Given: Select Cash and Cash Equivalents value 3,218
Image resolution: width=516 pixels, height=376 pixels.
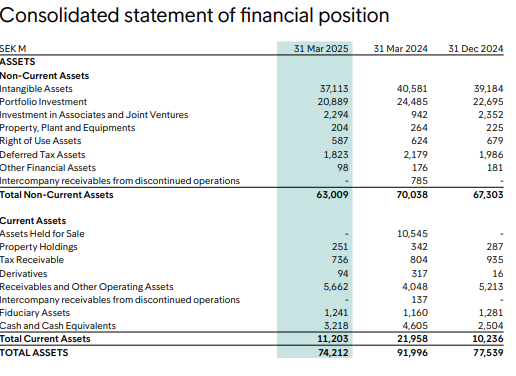Looking at the screenshot, I should (x=336, y=326).
